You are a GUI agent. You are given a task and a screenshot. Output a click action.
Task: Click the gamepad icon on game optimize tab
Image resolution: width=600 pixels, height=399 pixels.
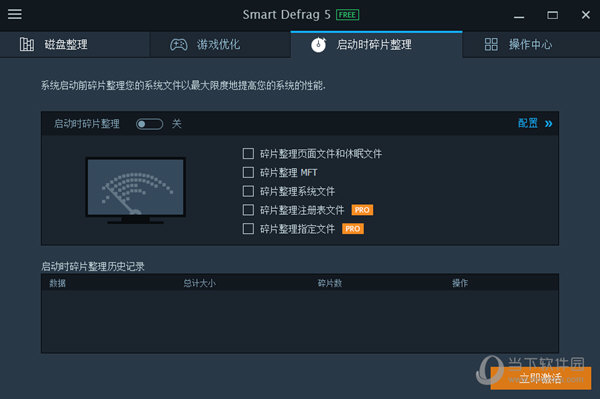click(x=179, y=44)
